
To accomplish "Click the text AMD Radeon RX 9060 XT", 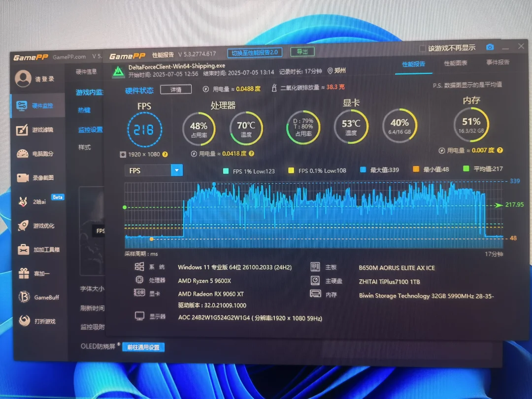I will pyautogui.click(x=211, y=294).
